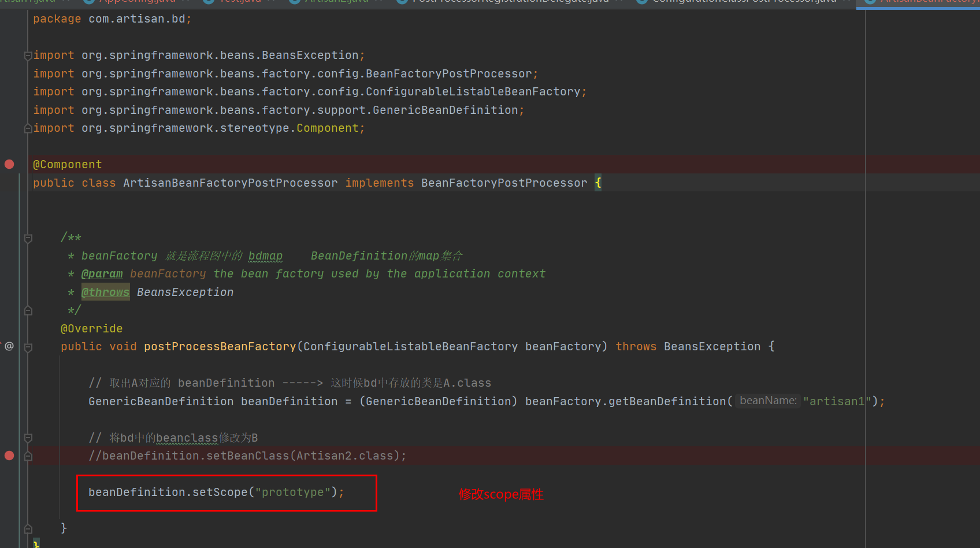Screen dimensions: 980x548
Task: Click the fold marker beside the beanclass comment
Action: [28, 438]
